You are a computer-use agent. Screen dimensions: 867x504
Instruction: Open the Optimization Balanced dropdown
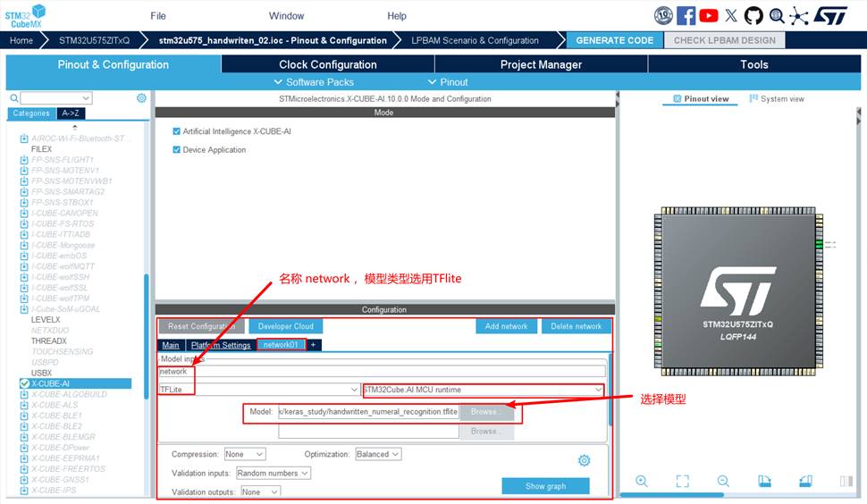pyautogui.click(x=378, y=454)
